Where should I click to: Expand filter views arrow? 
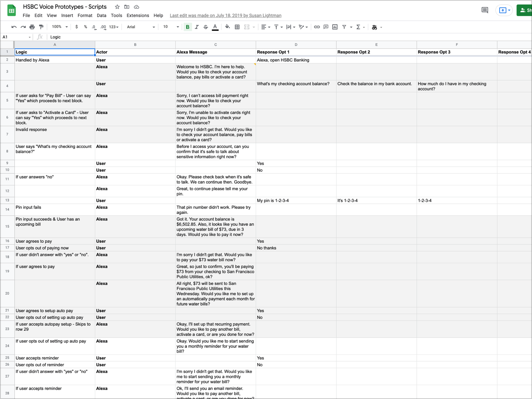351,27
